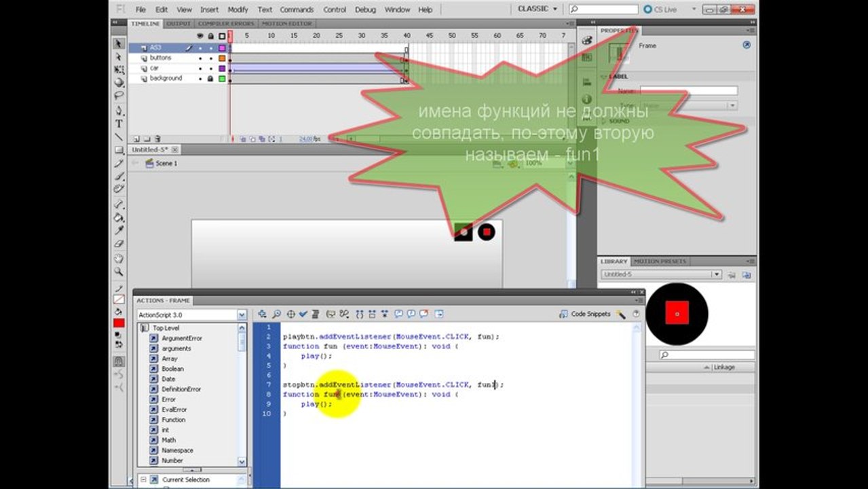
Task: Select the Brush tool
Action: click(x=119, y=176)
